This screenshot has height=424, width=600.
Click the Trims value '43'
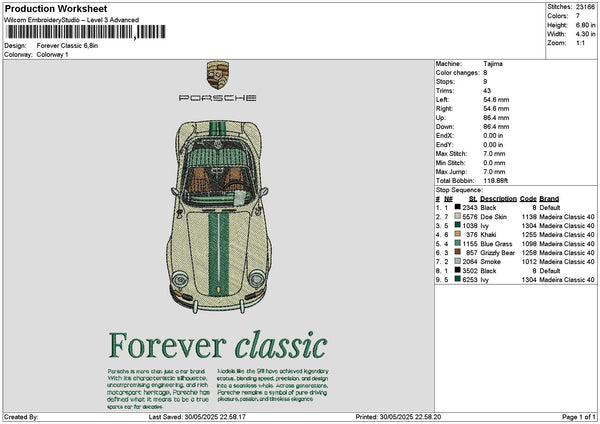(x=487, y=91)
